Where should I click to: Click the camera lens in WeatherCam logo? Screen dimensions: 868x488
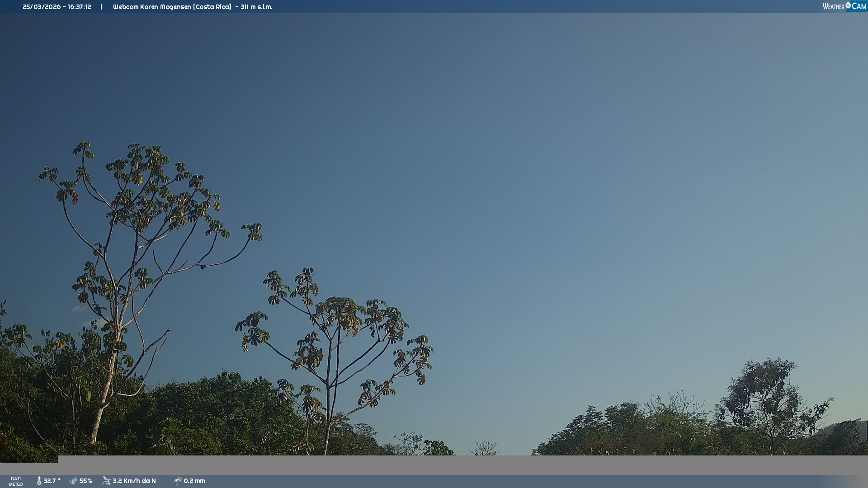point(848,5)
